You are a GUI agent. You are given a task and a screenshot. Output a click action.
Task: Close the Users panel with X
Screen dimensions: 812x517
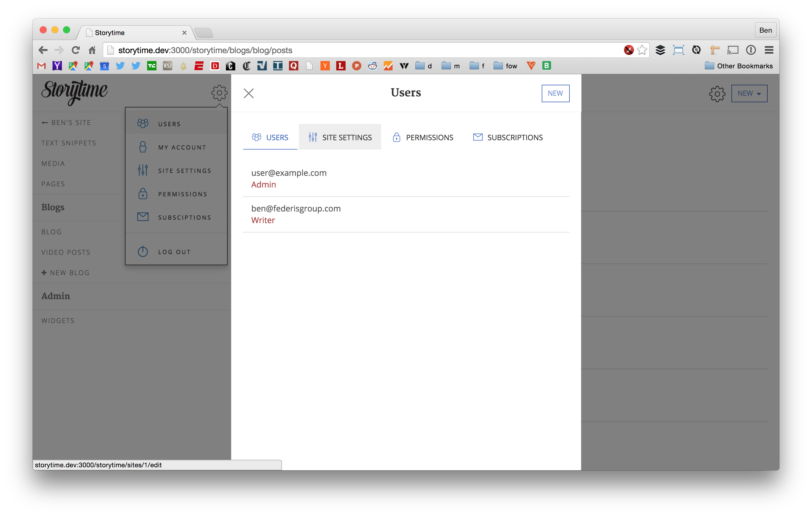tap(248, 93)
